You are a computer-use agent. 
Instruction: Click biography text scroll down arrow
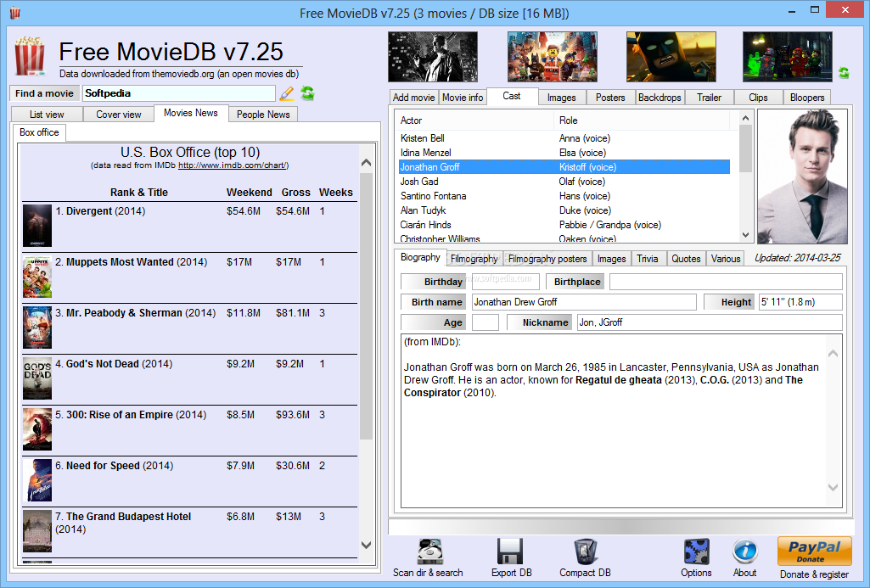tap(833, 488)
